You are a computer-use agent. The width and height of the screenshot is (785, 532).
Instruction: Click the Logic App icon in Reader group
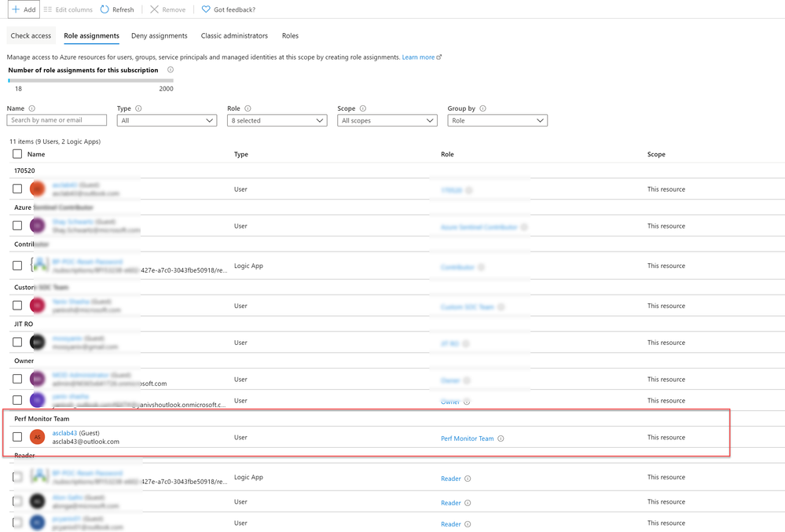click(x=39, y=476)
